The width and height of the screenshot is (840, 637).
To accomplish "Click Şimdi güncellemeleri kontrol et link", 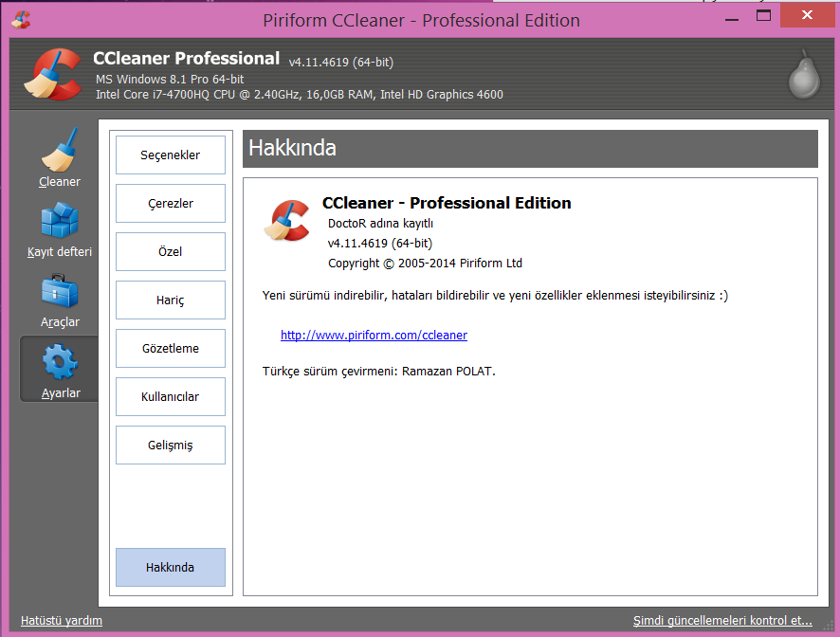I will coord(722,620).
